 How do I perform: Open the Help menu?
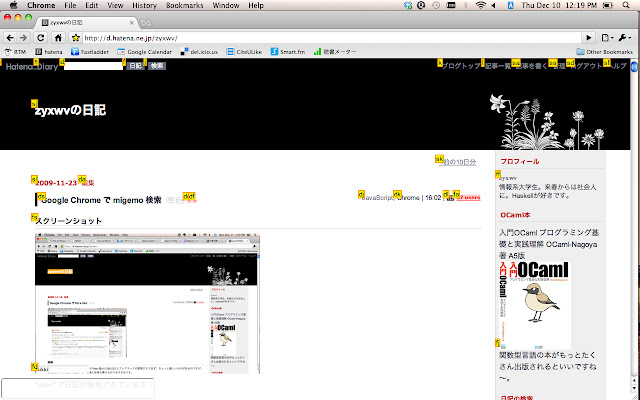pyautogui.click(x=256, y=5)
